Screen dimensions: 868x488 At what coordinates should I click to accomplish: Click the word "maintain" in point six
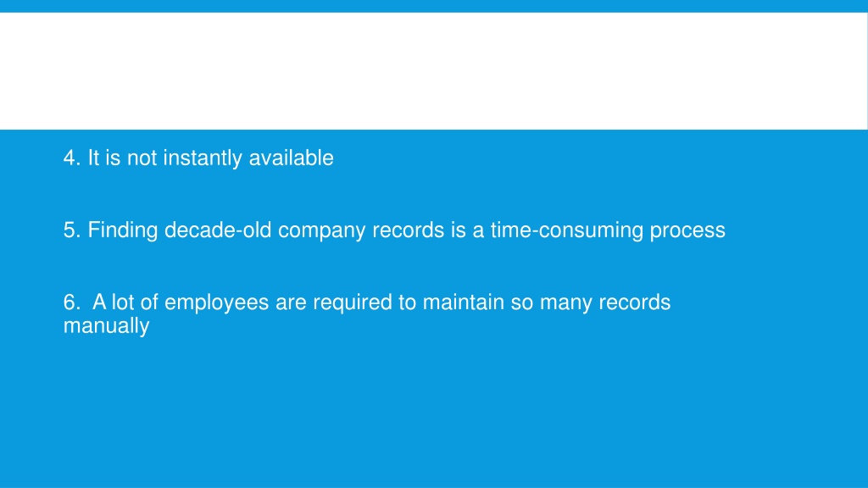click(464, 302)
